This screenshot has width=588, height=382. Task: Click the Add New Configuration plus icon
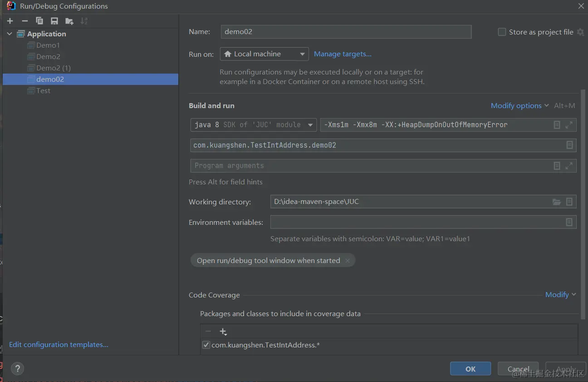(10, 21)
